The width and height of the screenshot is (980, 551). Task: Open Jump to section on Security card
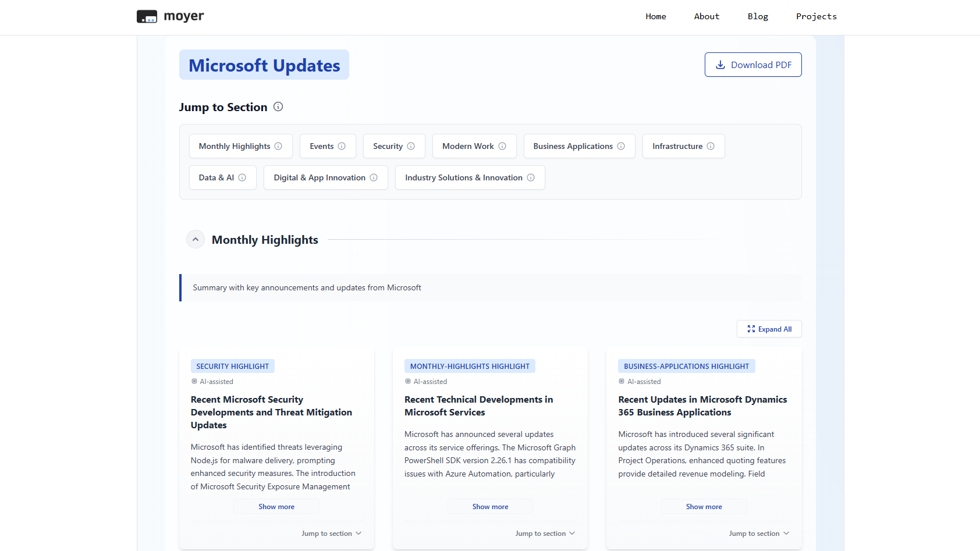click(x=331, y=534)
